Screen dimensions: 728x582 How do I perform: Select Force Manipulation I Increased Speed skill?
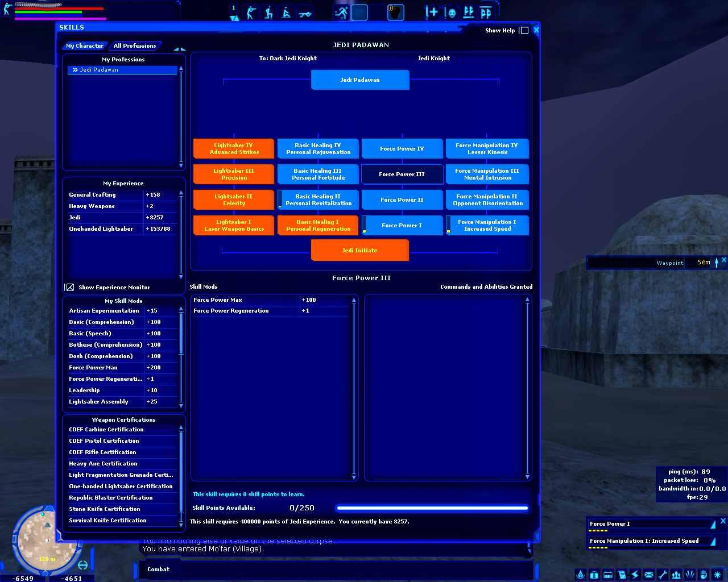(487, 226)
